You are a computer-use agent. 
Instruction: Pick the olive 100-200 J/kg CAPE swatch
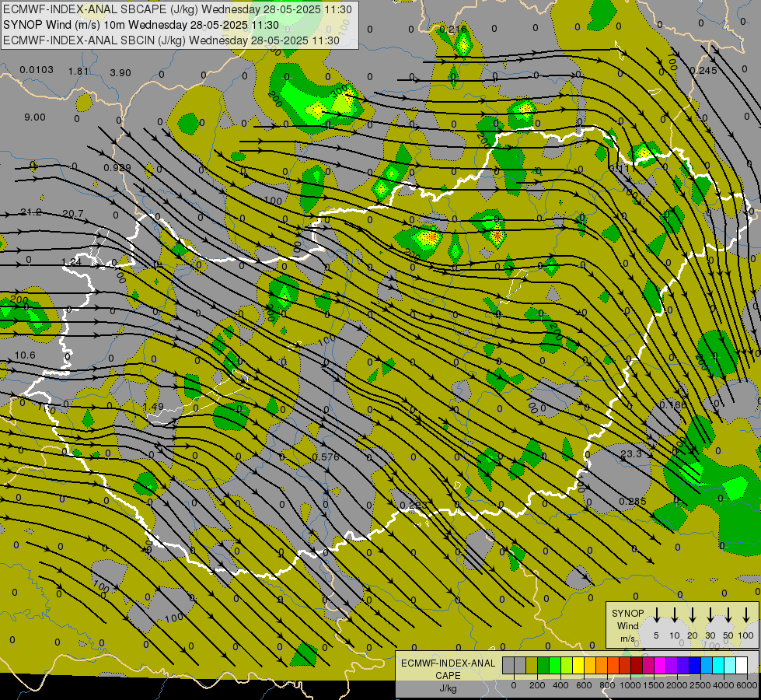point(532,666)
